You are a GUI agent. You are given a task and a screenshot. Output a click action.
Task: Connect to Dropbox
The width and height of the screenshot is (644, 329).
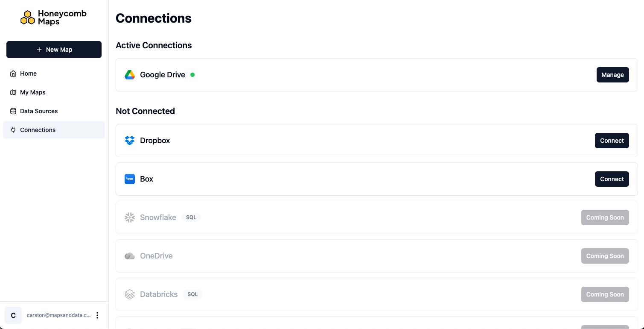612,140
